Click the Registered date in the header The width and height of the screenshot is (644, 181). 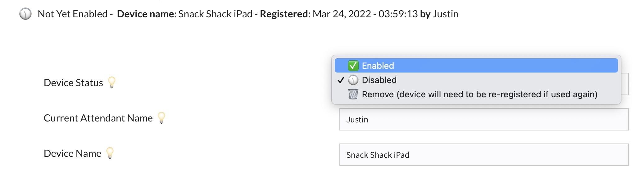tap(365, 14)
